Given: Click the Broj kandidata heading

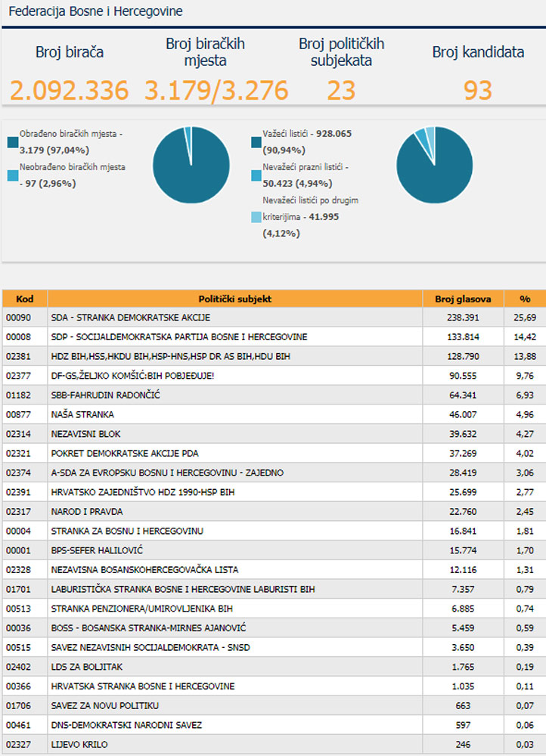Looking at the screenshot, I should coord(478,52).
